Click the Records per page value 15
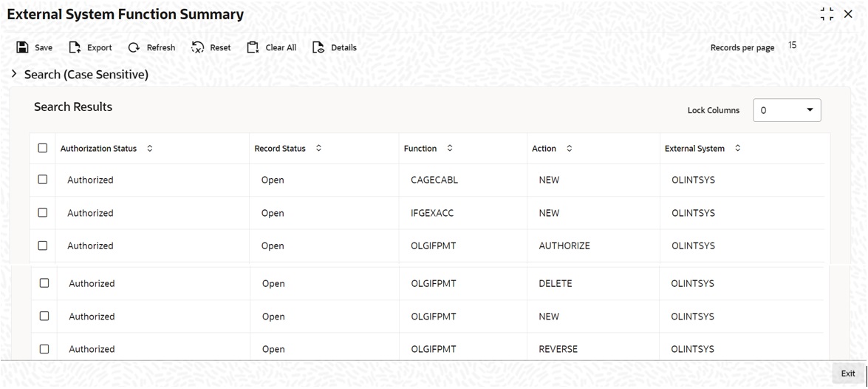The height and width of the screenshot is (389, 868). pyautogui.click(x=793, y=45)
